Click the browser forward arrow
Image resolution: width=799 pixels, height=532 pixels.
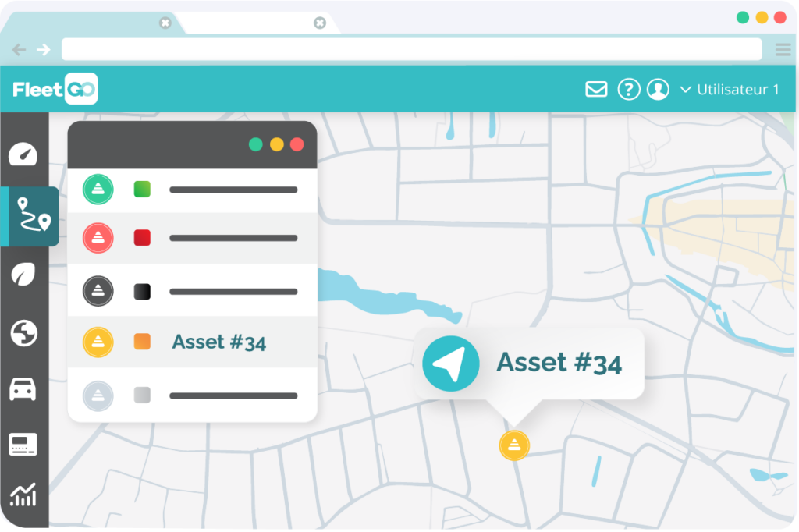(x=44, y=49)
